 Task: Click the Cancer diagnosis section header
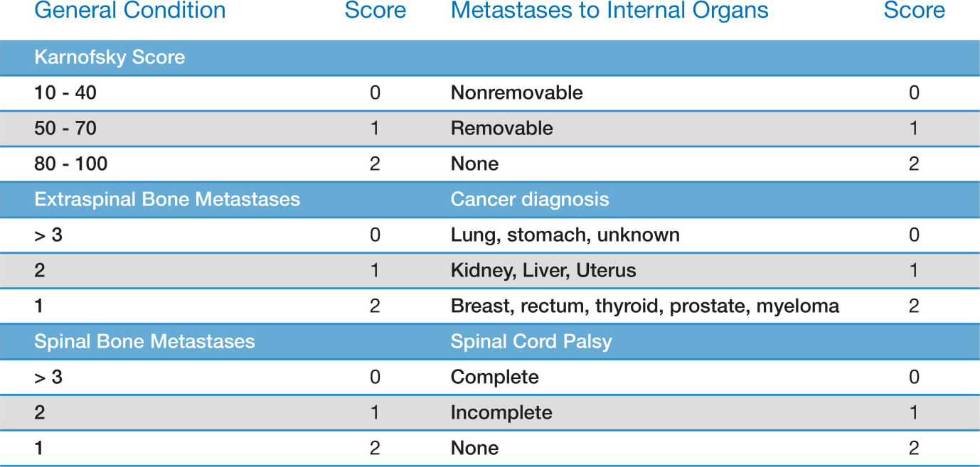[530, 199]
